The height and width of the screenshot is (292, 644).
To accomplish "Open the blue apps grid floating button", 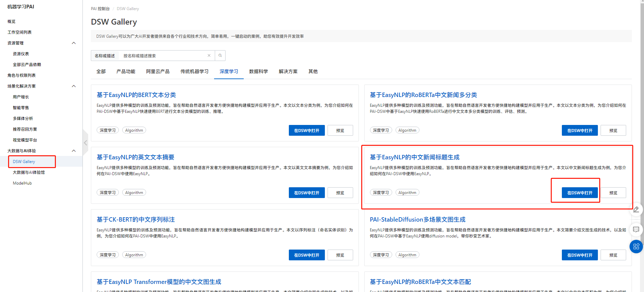I will (x=636, y=247).
